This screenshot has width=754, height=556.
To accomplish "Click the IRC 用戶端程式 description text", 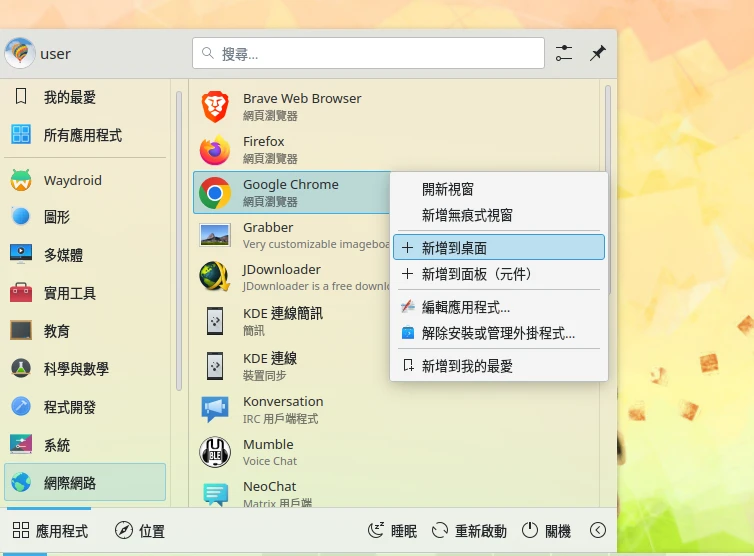I will coord(280,418).
